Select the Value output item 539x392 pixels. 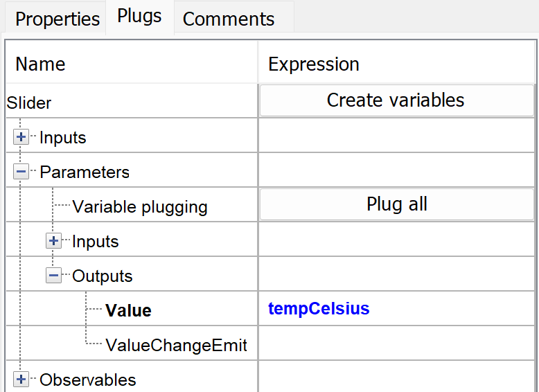tap(128, 310)
